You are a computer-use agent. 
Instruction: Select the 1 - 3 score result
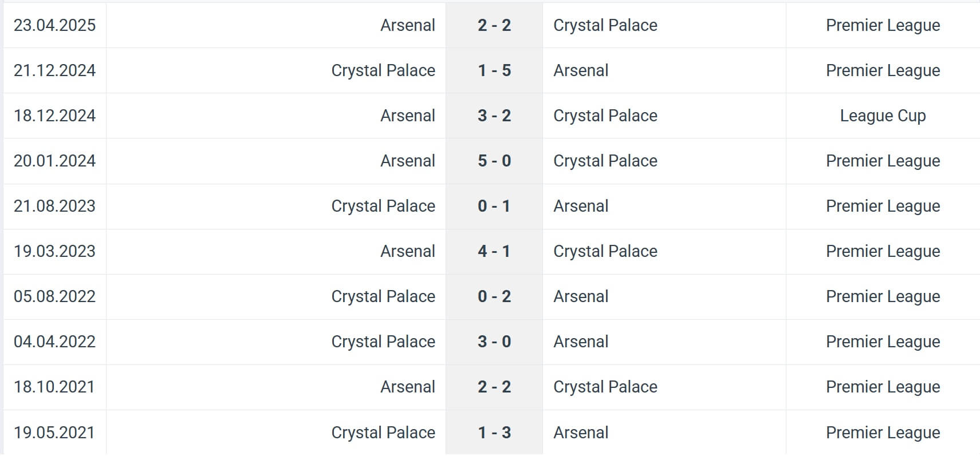494,433
